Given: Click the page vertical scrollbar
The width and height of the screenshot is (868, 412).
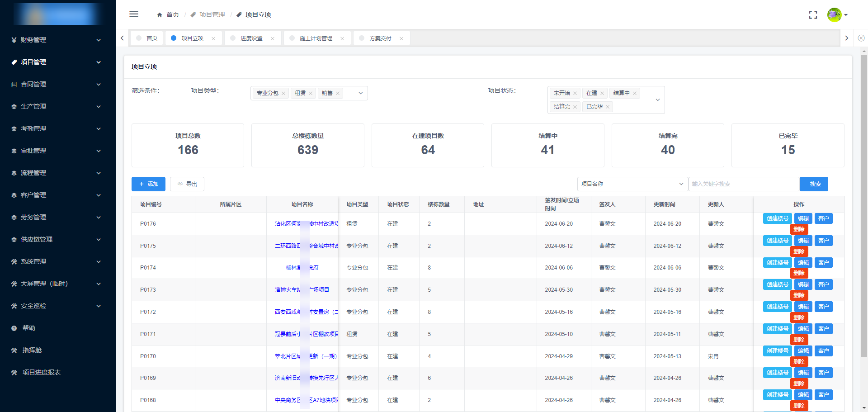Looking at the screenshot, I should [x=864, y=206].
